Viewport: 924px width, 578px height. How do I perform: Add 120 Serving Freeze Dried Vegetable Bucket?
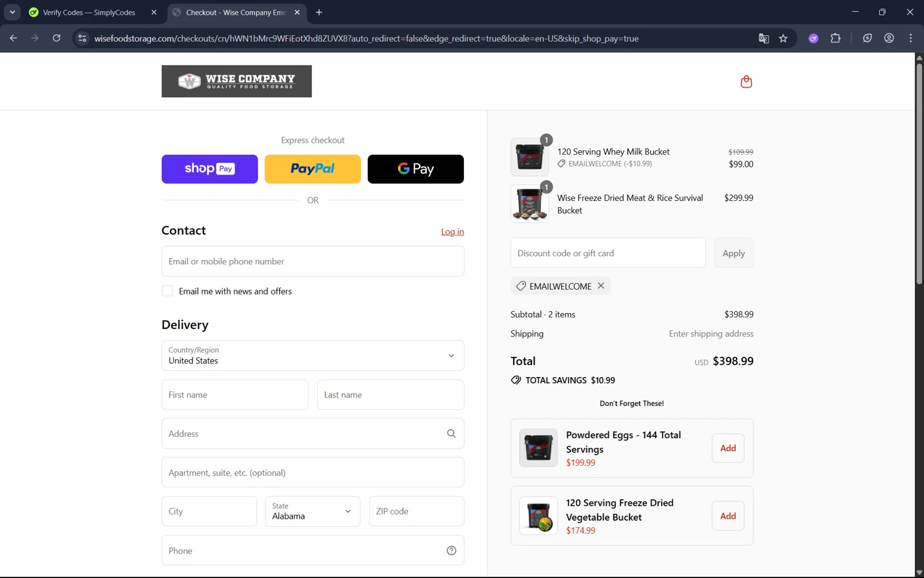[x=728, y=516]
